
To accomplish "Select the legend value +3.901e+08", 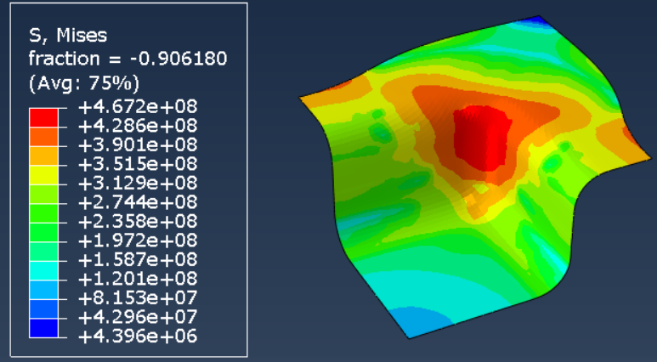I will (138, 145).
